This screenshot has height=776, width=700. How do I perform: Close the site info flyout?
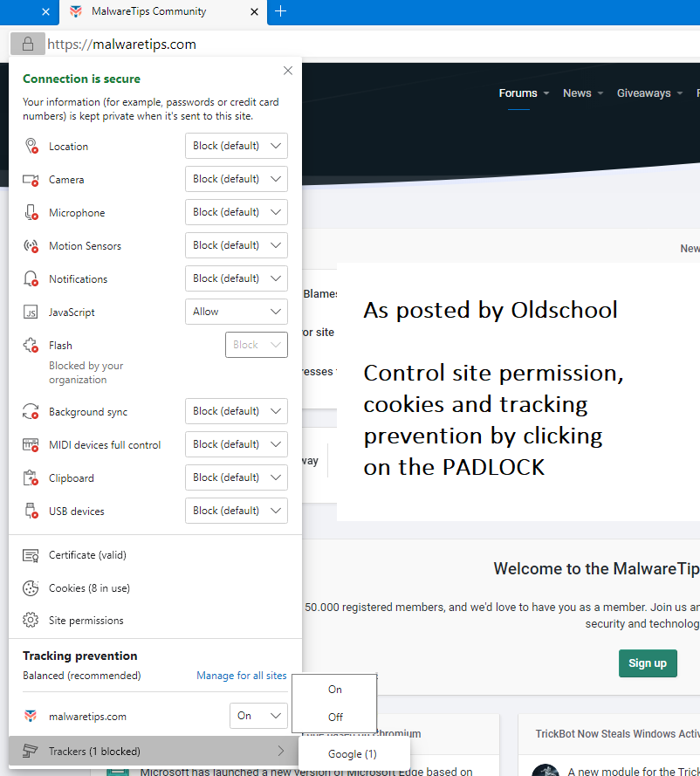pos(288,71)
